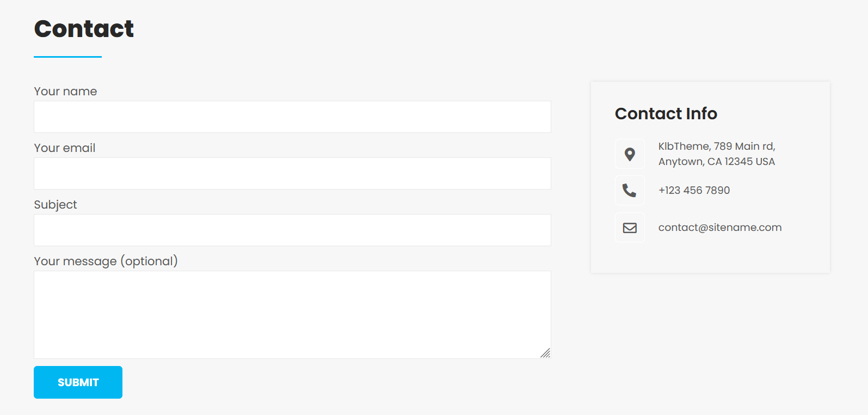Click the blue underline below Contact
The image size is (868, 415).
coord(67,57)
